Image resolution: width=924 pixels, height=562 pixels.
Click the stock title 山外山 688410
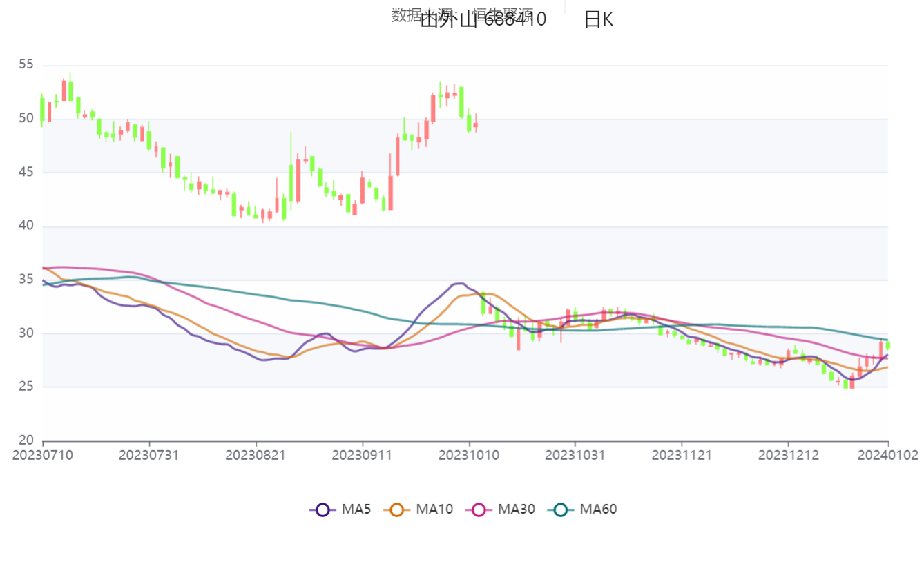coord(483,20)
